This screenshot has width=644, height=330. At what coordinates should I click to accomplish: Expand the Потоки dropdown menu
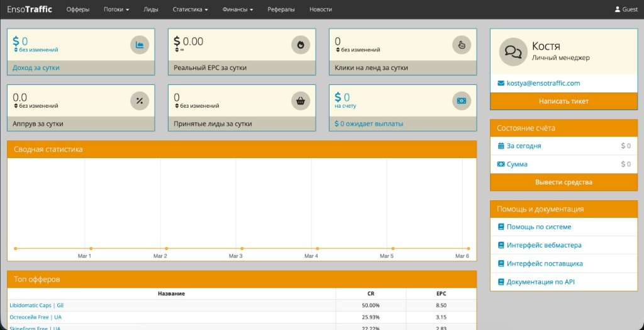pos(116,9)
